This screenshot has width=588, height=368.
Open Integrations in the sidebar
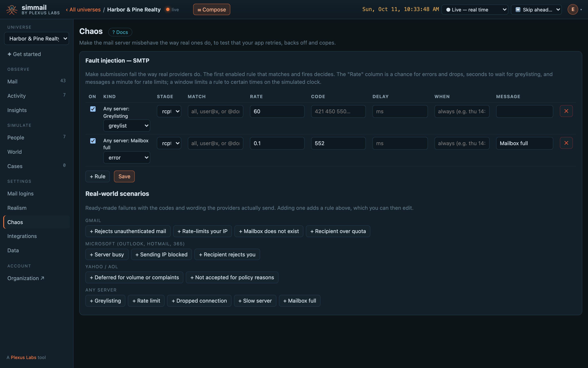pyautogui.click(x=37, y=236)
